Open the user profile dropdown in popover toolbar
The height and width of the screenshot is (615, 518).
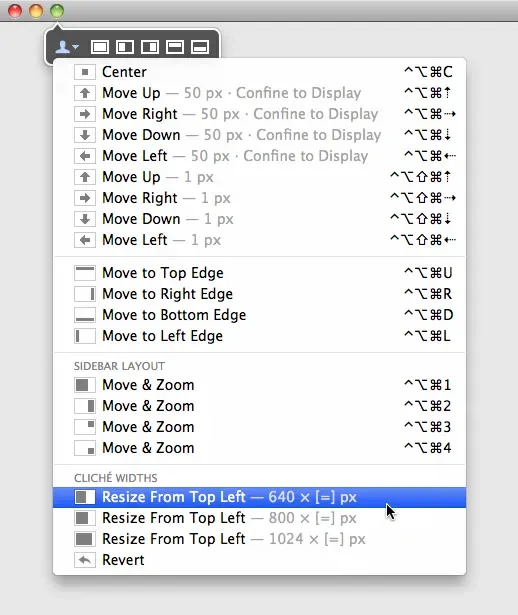tap(67, 47)
